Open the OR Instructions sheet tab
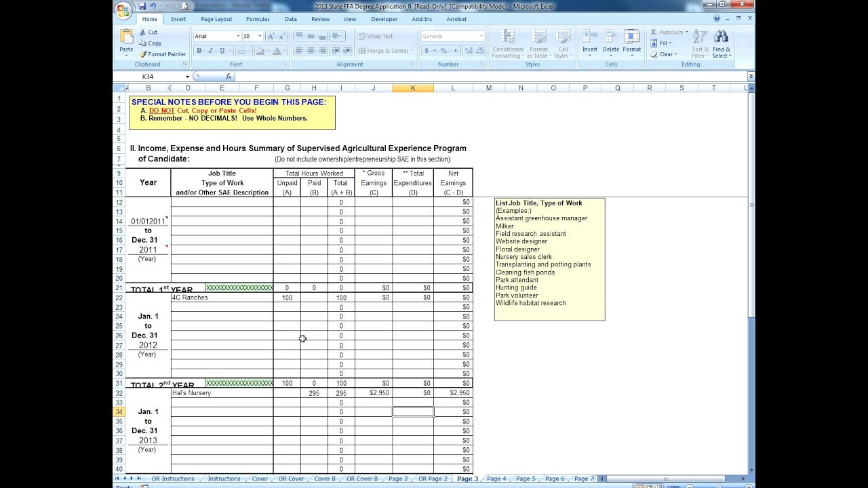Screen dimensions: 868x488 [173, 479]
